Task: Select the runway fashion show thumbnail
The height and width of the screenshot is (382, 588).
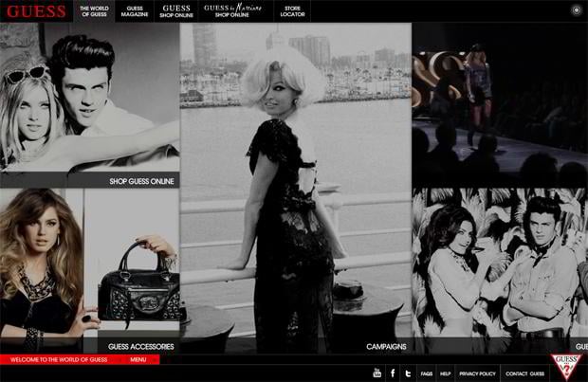Action: coord(499,102)
